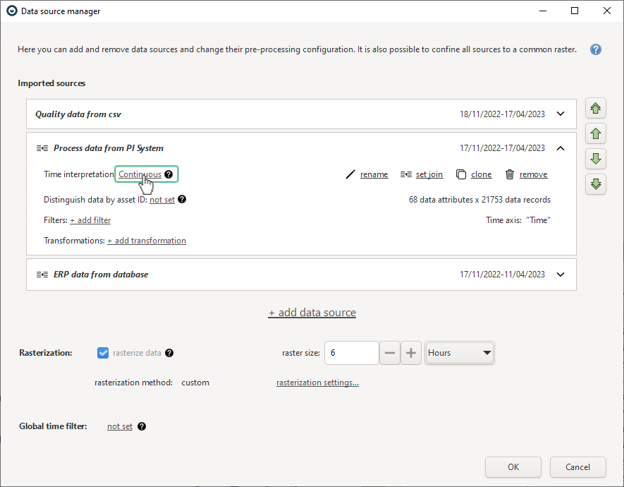
Task: Expand the ERP data from database source
Action: [x=560, y=275]
